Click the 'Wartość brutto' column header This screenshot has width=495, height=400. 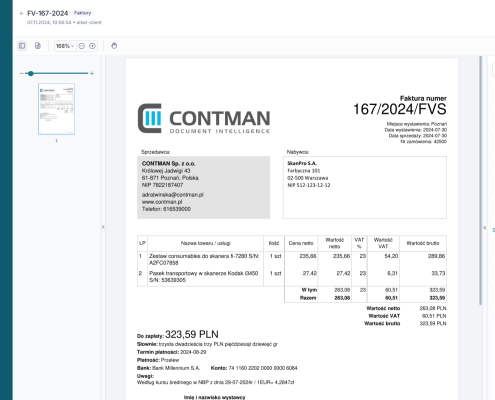423,243
